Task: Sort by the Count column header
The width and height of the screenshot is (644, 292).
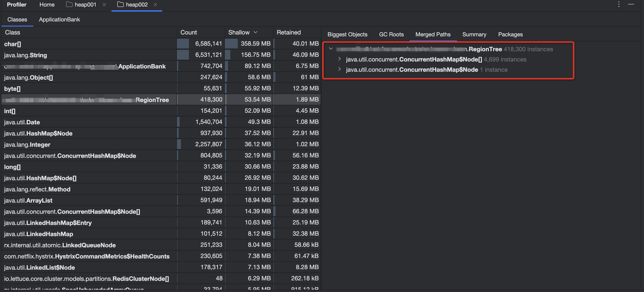Action: [x=188, y=32]
